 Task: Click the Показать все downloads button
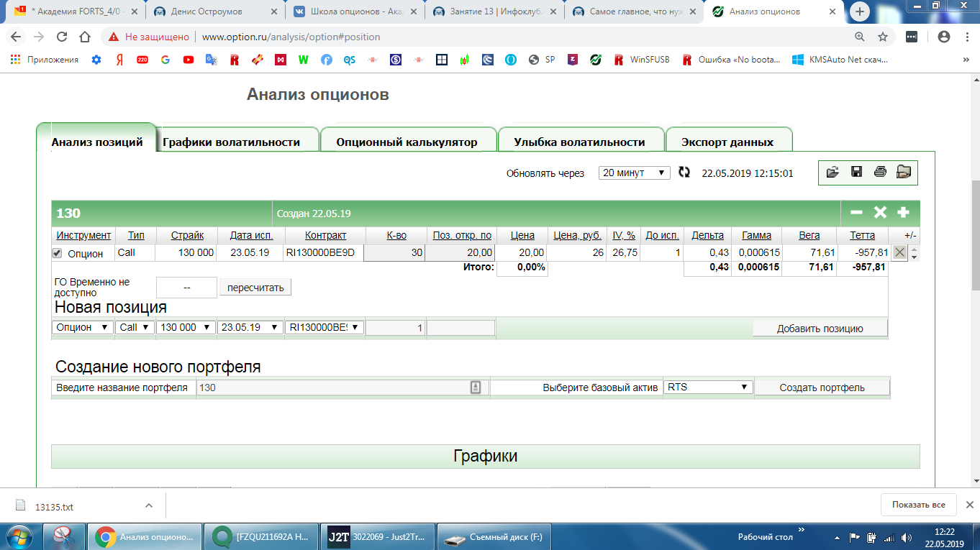click(x=919, y=505)
